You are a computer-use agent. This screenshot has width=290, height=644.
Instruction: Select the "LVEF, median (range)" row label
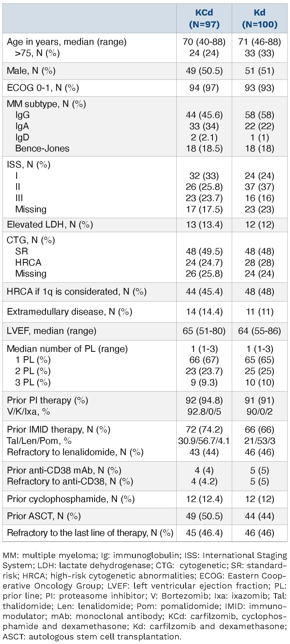(x=52, y=331)
